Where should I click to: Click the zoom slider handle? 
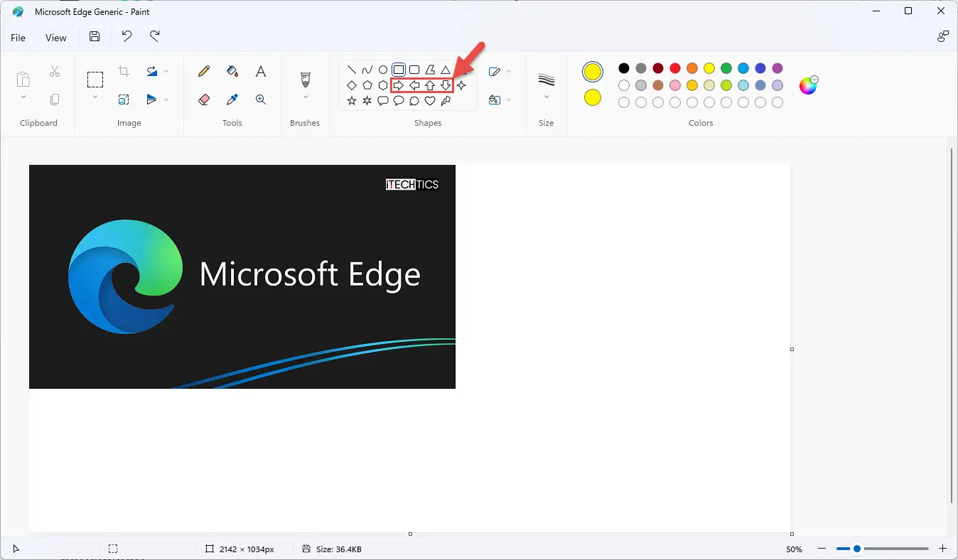857,549
